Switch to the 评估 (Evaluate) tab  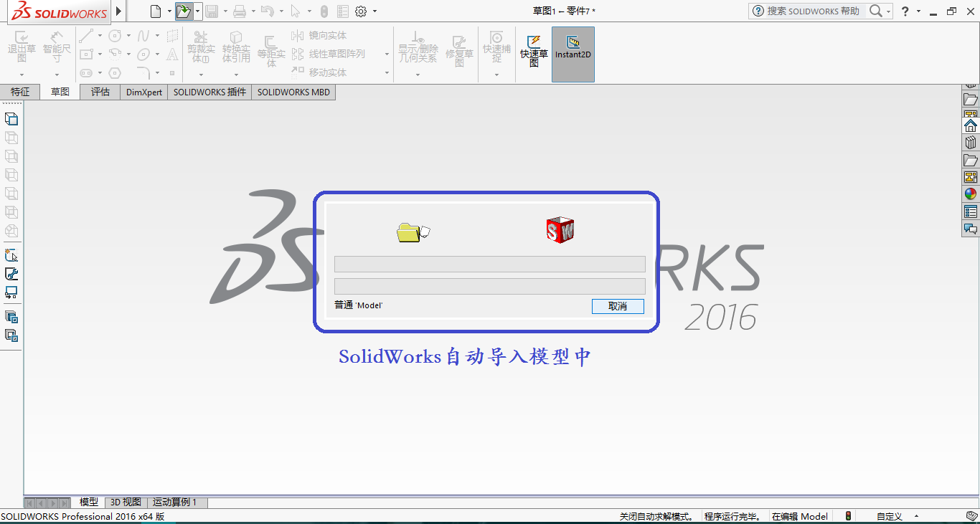point(100,92)
